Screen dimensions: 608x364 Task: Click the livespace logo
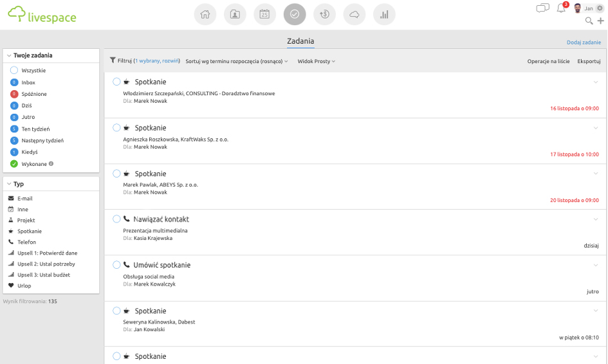click(x=42, y=15)
